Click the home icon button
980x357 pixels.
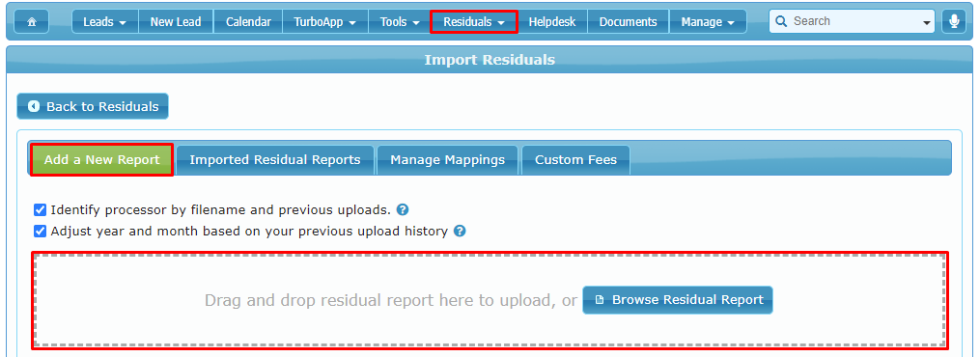tap(31, 22)
